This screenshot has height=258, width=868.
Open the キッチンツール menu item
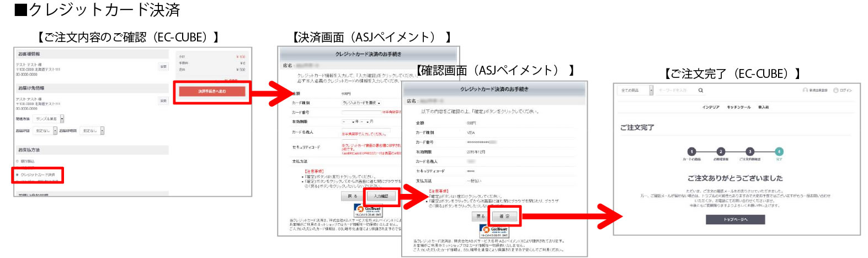[738, 107]
